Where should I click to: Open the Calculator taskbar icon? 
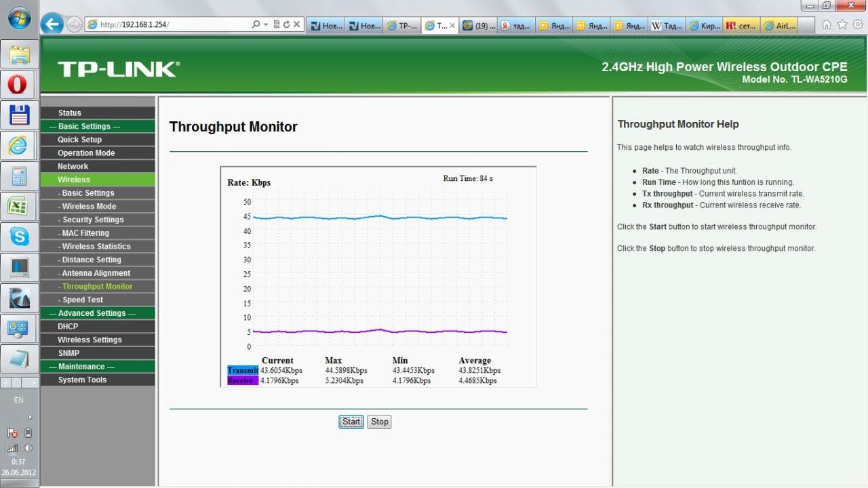(x=19, y=176)
